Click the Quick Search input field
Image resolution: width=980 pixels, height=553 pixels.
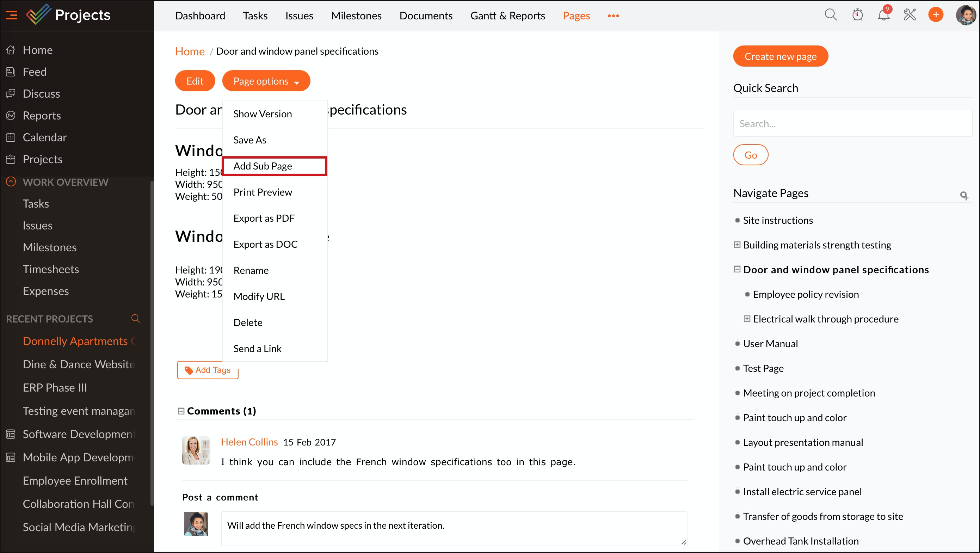tap(852, 124)
